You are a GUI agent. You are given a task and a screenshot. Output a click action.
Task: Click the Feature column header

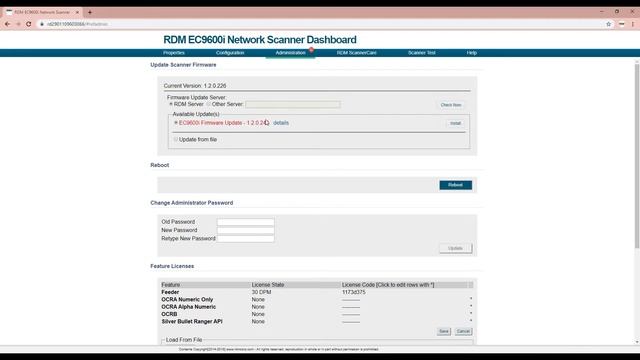(171, 285)
